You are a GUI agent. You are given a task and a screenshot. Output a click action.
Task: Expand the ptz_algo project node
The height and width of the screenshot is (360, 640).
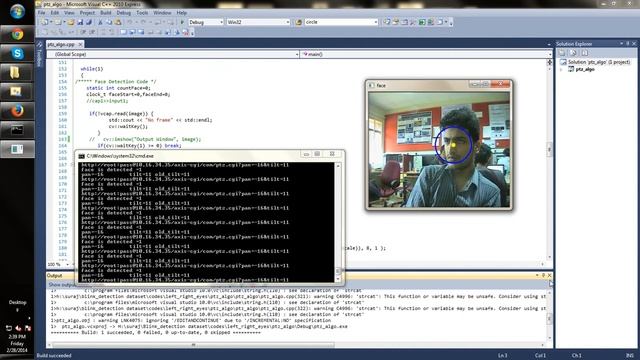(x=561, y=70)
